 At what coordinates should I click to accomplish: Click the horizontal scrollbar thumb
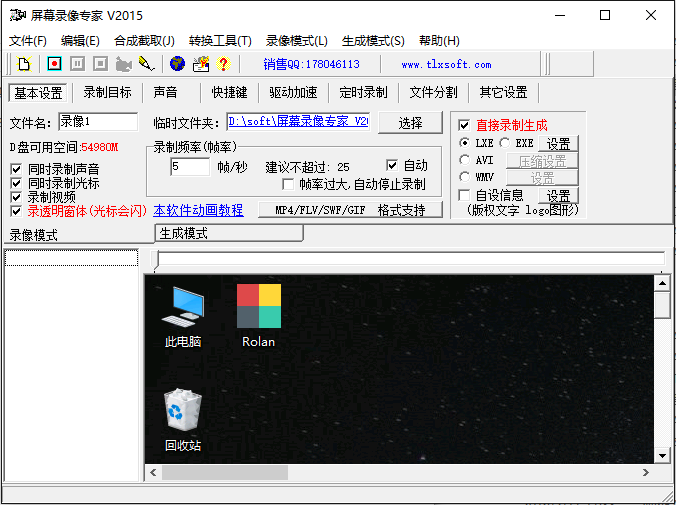(x=225, y=473)
